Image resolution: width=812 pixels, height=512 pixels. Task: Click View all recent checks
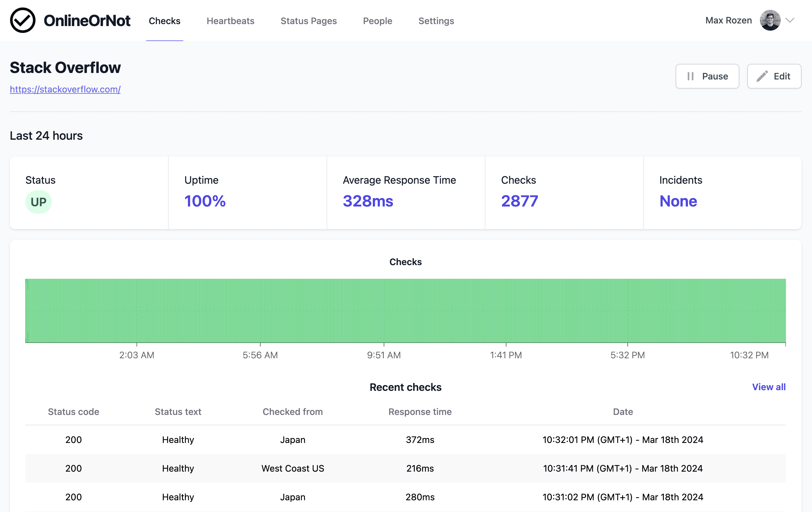[768, 387]
